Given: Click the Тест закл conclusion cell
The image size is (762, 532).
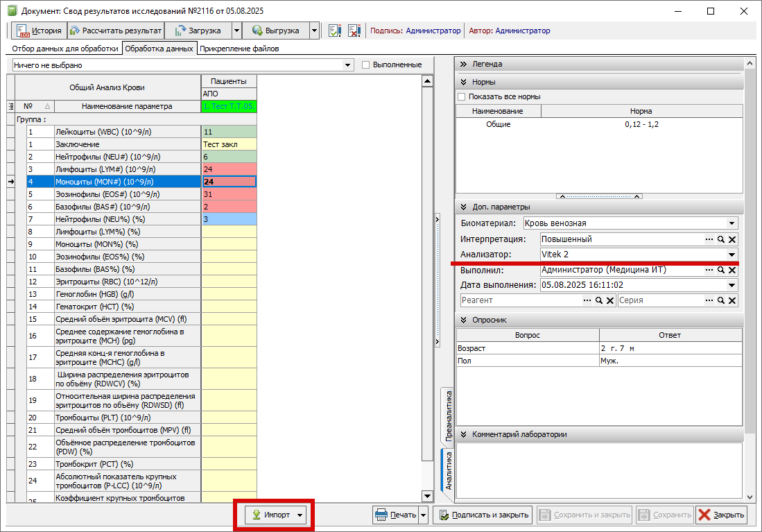Looking at the screenshot, I should tap(229, 144).
